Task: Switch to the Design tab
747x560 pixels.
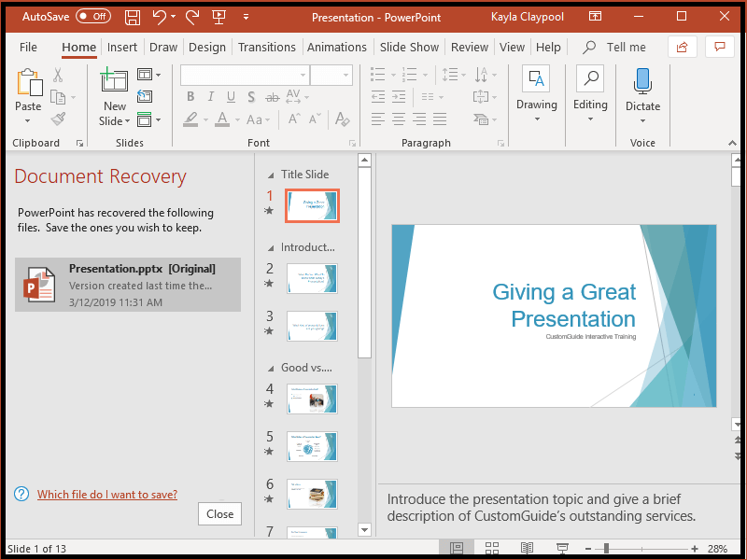Action: [x=207, y=47]
